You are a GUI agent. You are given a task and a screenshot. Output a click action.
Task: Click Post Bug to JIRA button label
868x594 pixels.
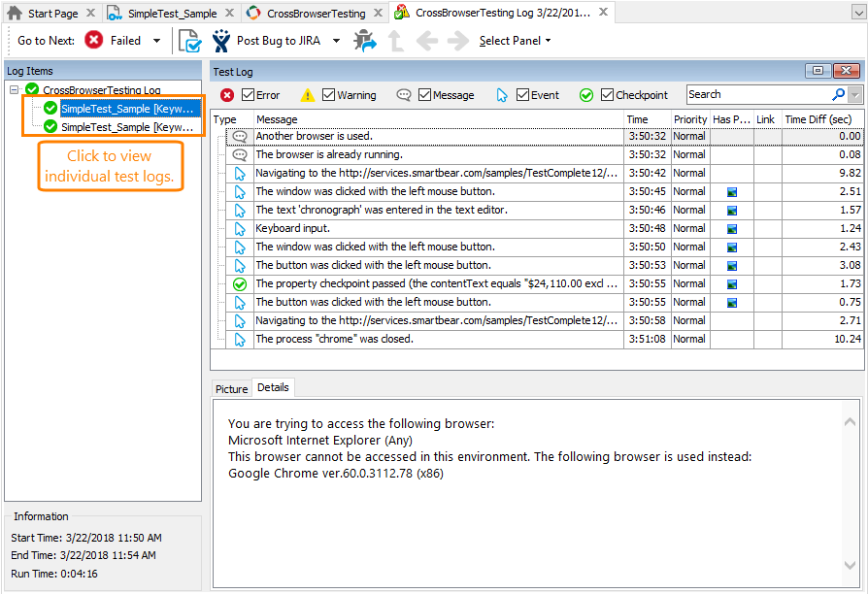click(x=279, y=41)
